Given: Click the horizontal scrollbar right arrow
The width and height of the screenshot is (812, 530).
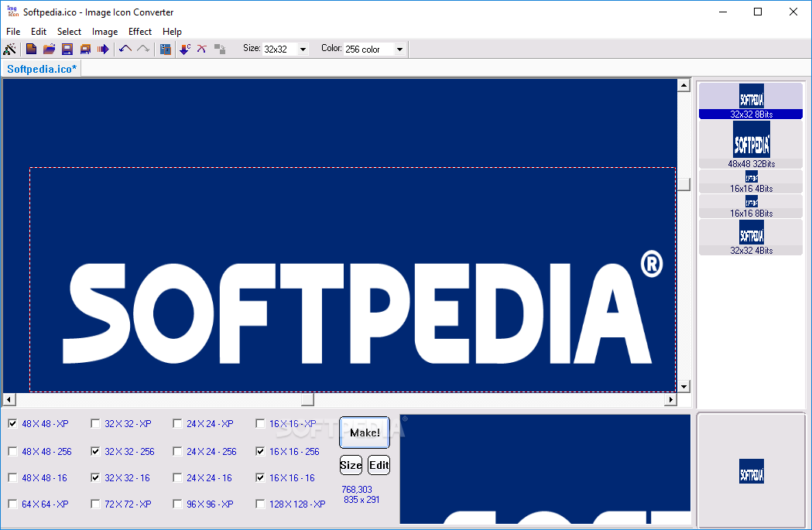Looking at the screenshot, I should (671, 399).
